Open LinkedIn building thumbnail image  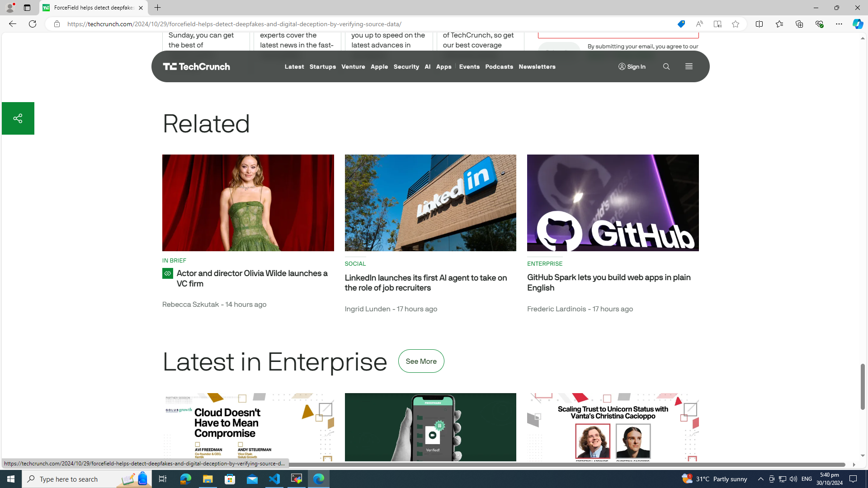tap(430, 203)
